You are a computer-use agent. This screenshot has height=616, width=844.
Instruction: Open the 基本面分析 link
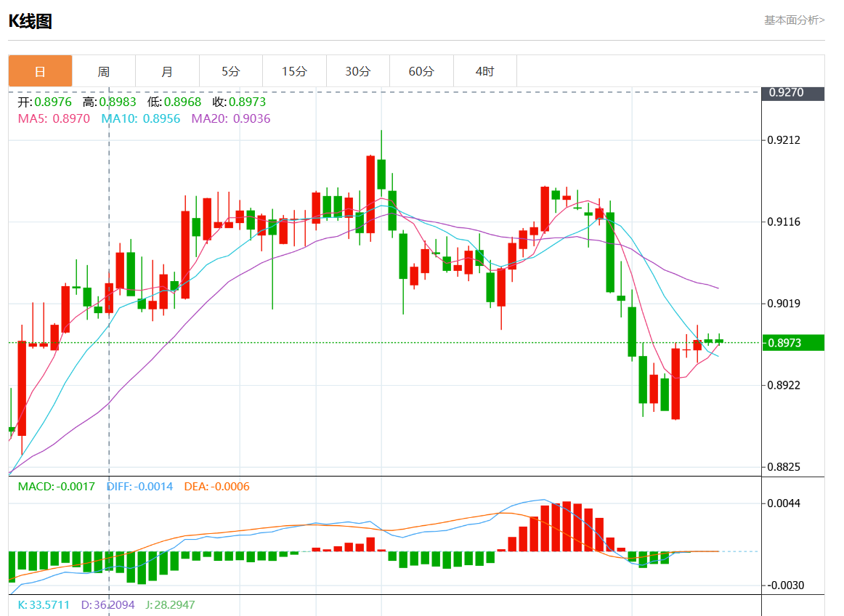click(x=795, y=20)
